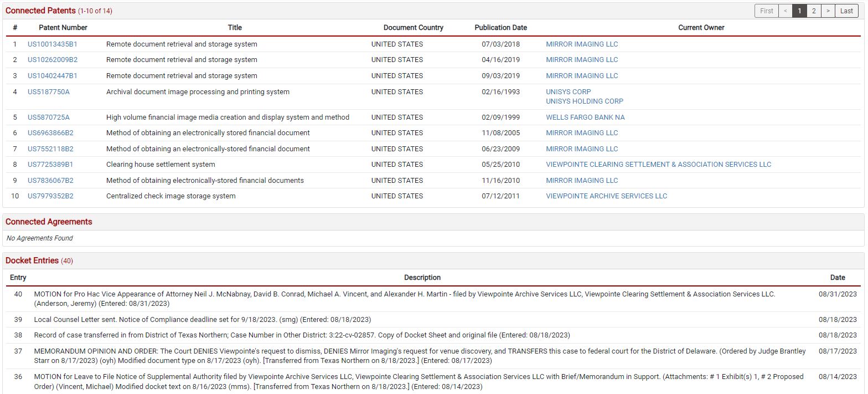Click the docket Entry column header
Image resolution: width=868 pixels, height=394 pixels.
click(18, 278)
